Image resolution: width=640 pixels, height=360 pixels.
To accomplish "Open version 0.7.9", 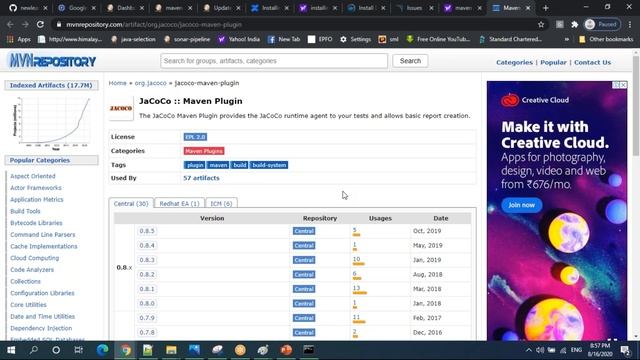I will click(x=147, y=318).
